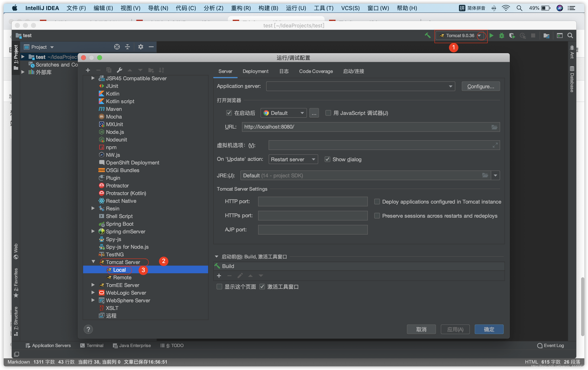The width and height of the screenshot is (588, 370).
Task: Click the 应用(A) apply button
Action: tap(455, 329)
